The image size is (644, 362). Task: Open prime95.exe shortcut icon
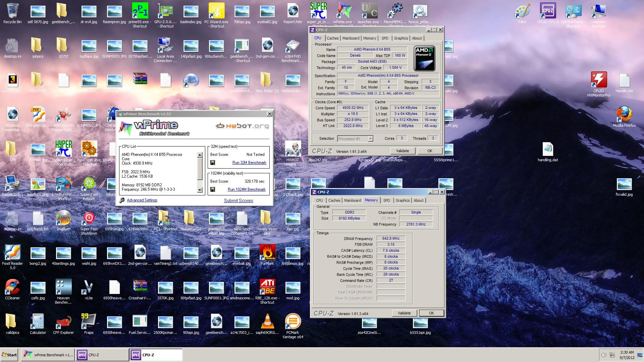click(x=140, y=15)
